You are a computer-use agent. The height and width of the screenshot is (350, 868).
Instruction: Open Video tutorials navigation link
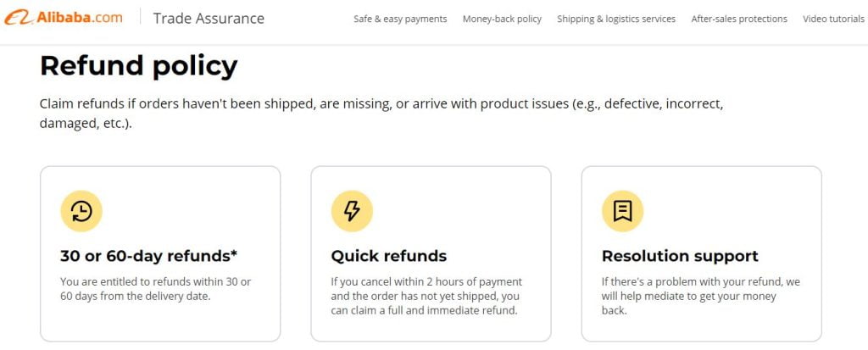point(835,19)
